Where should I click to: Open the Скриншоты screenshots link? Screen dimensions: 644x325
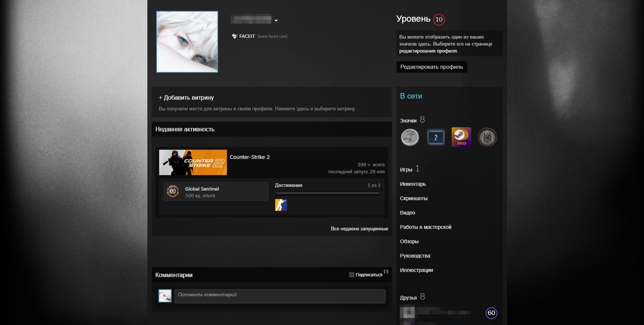tap(414, 198)
